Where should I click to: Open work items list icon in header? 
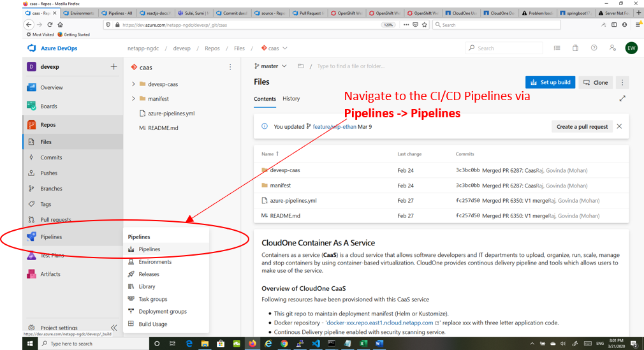tap(557, 48)
